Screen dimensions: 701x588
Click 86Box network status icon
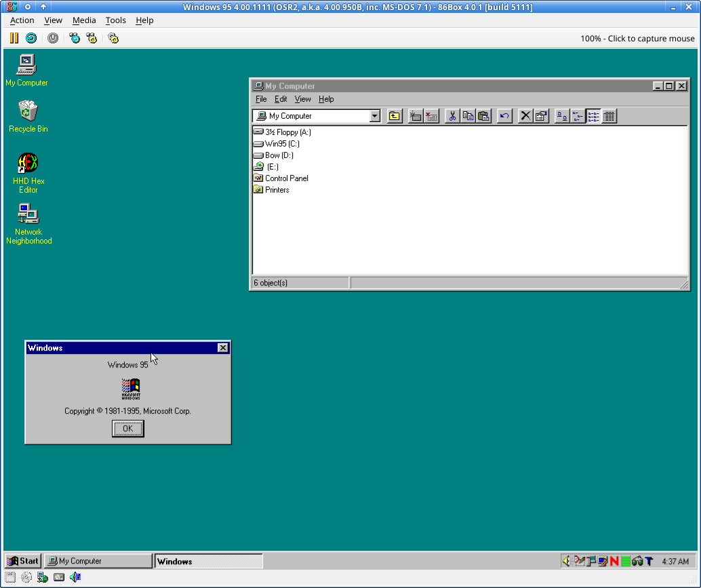43,577
